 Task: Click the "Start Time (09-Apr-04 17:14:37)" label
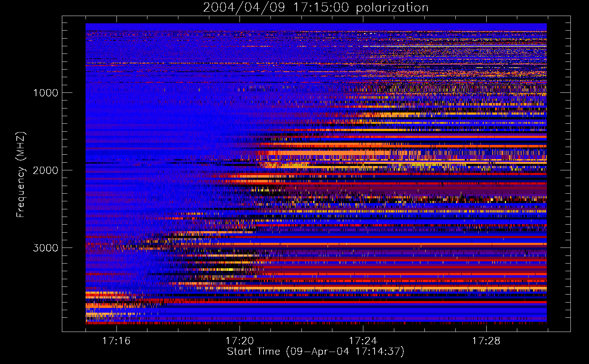(x=316, y=352)
